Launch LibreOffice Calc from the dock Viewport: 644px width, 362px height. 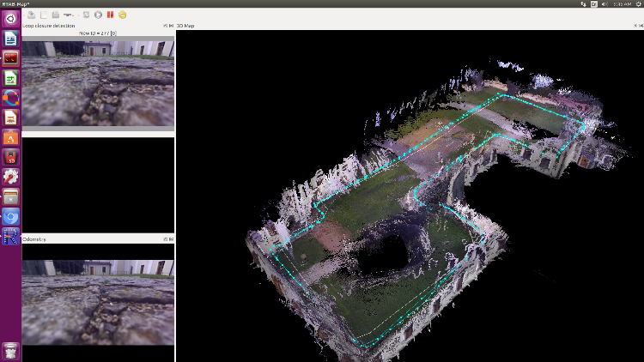pyautogui.click(x=10, y=78)
